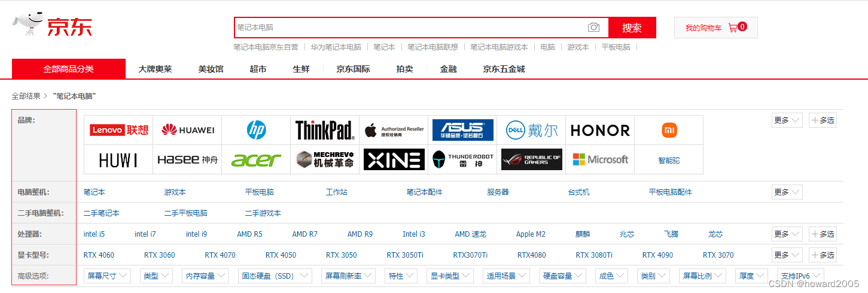Go to 超市 tab
Image resolution: width=868 pixels, height=293 pixels.
point(258,69)
